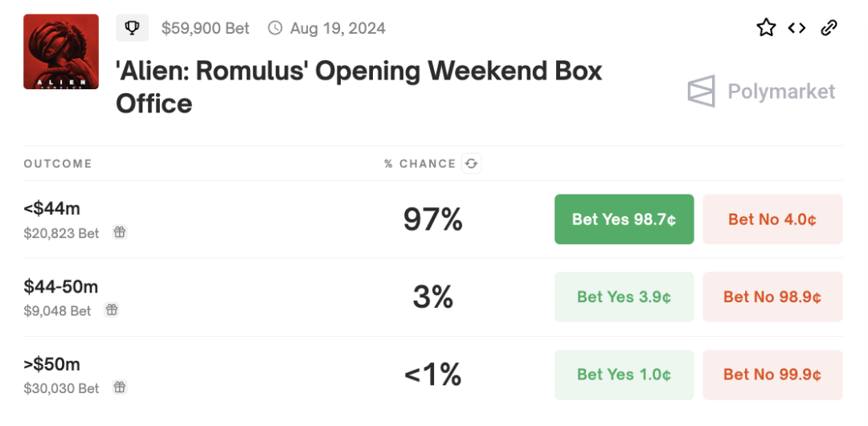Click the gift icon under $44-50m
Screen dimensions: 868x426
[x=112, y=310]
